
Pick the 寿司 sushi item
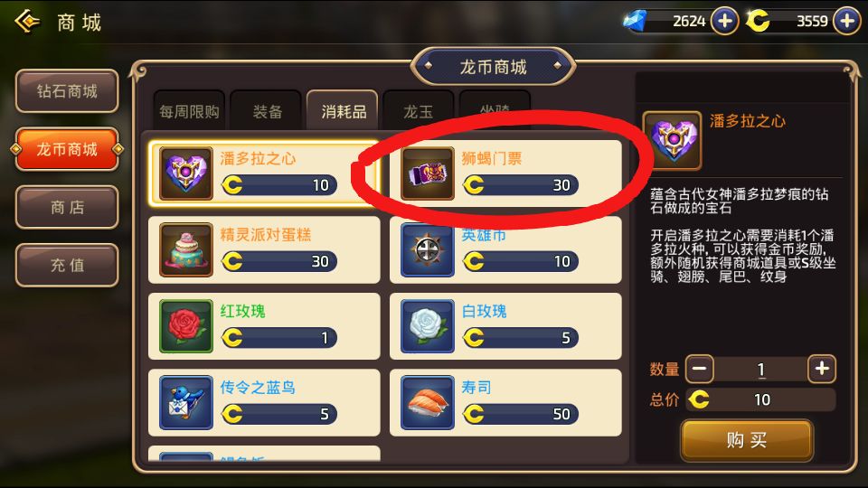505,402
